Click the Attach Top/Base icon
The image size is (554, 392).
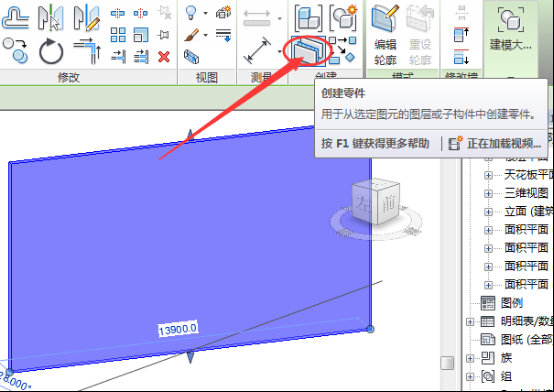(461, 35)
